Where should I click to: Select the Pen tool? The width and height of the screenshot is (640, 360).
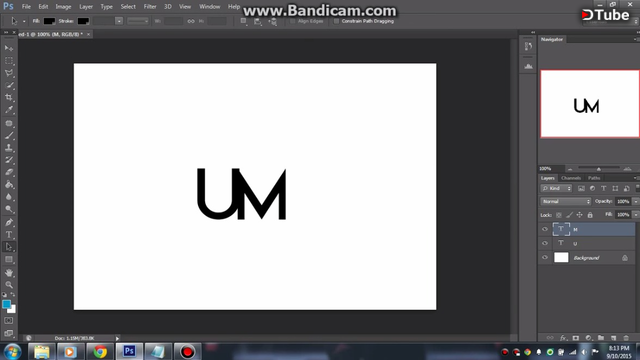coord(9,222)
